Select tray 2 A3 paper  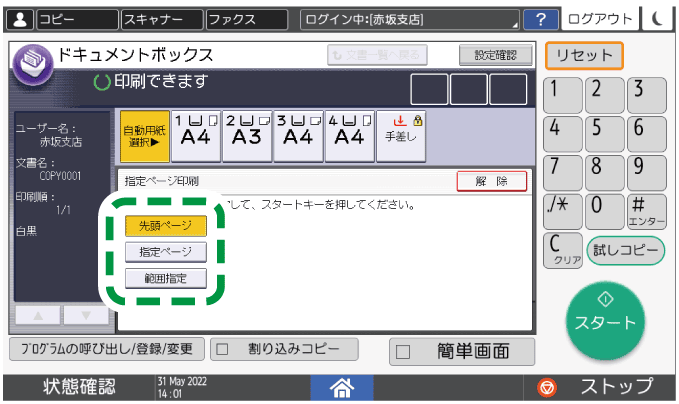[x=247, y=136]
